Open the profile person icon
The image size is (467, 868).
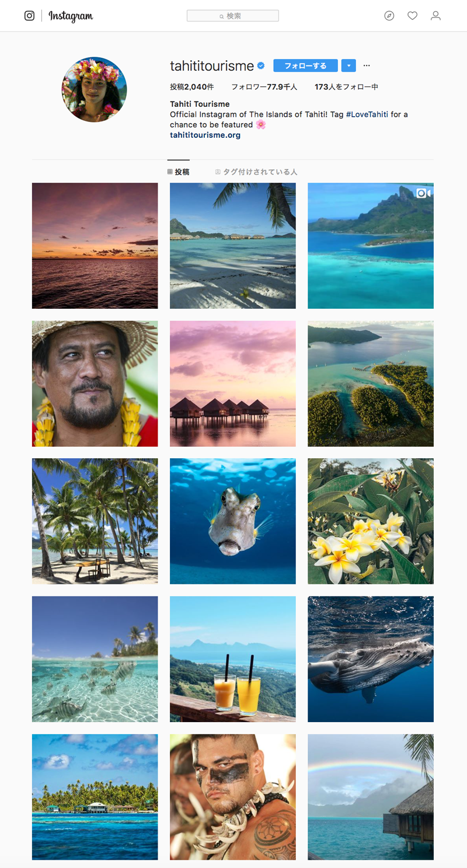pos(435,16)
